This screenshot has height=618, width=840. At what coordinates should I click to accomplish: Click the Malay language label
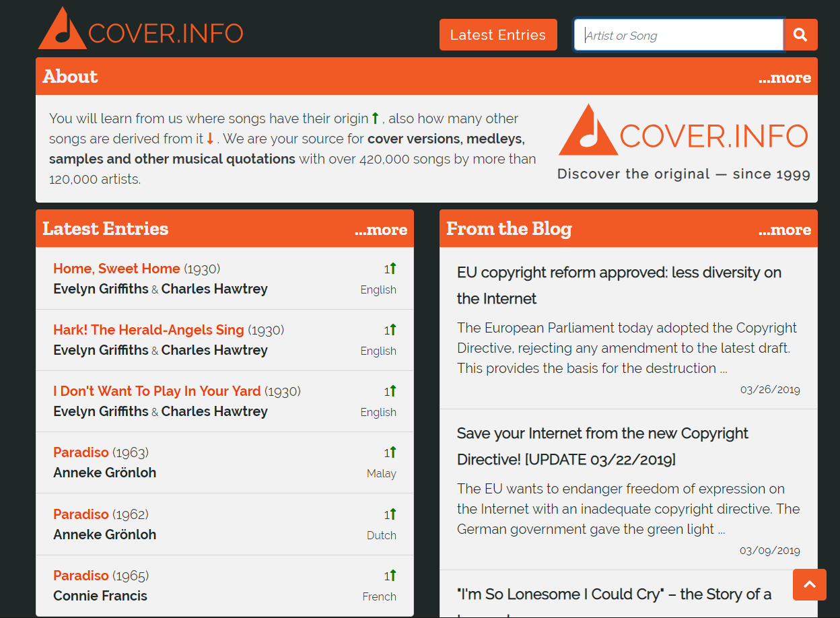(x=382, y=474)
